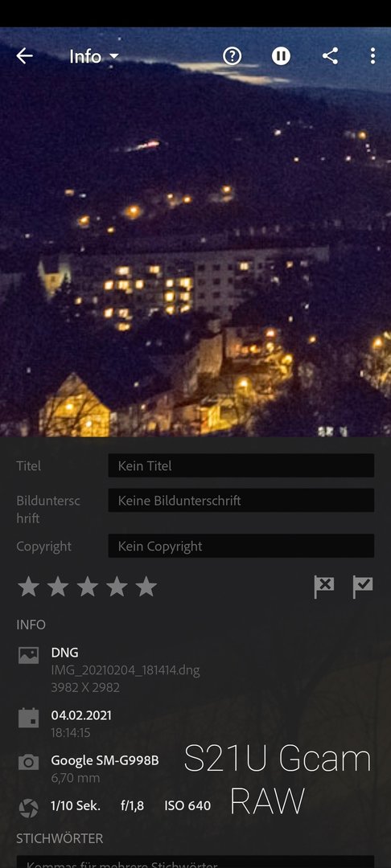391x868 pixels.
Task: Pause syncing with the pause icon
Action: click(x=281, y=56)
